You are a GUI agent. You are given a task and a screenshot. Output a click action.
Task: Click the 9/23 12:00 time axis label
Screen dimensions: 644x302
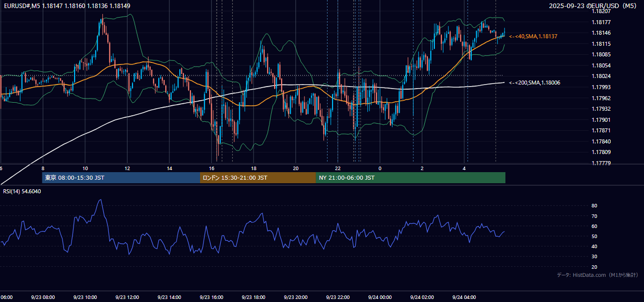click(x=127, y=297)
